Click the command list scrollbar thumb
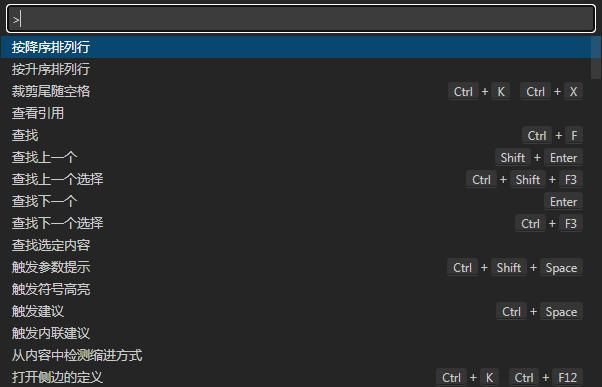The image size is (602, 387). [x=596, y=58]
